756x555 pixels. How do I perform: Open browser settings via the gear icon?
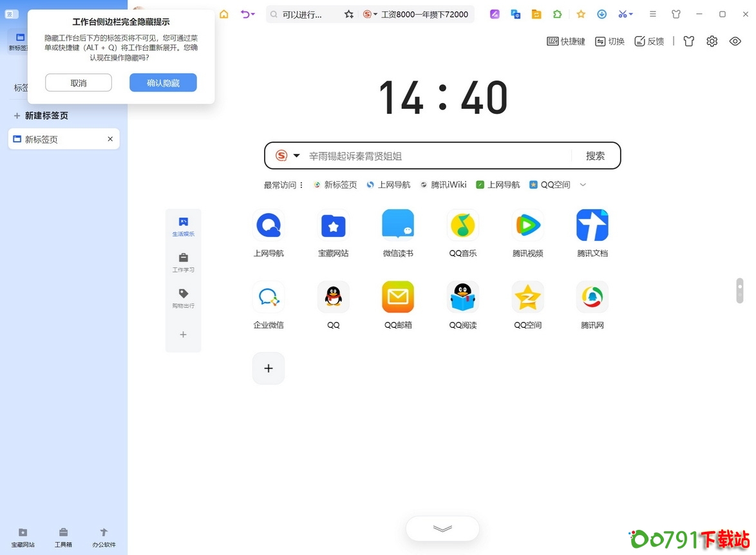click(712, 41)
